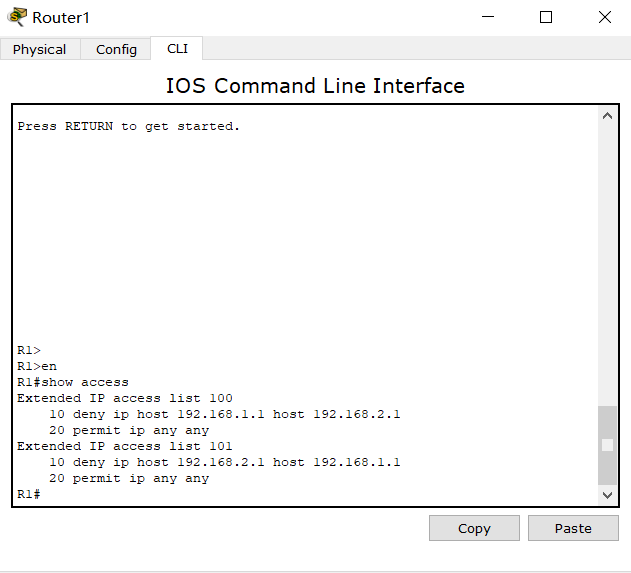Click the terminal scrollbar thumb
Viewport: 631px width, 573px height.
[x=607, y=445]
